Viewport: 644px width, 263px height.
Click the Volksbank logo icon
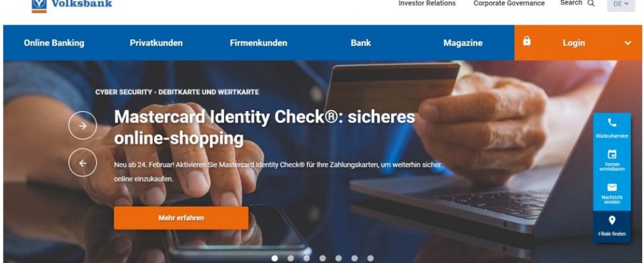pos(39,6)
